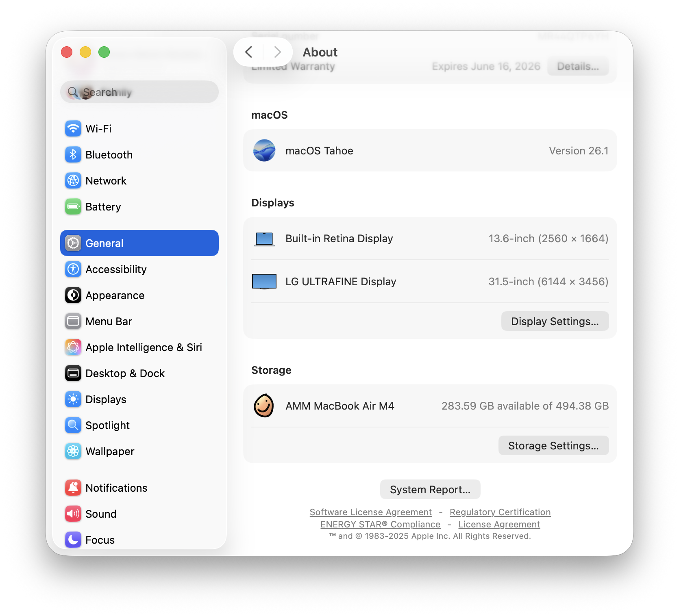
Task: Select Battery in the sidebar
Action: [x=139, y=206]
